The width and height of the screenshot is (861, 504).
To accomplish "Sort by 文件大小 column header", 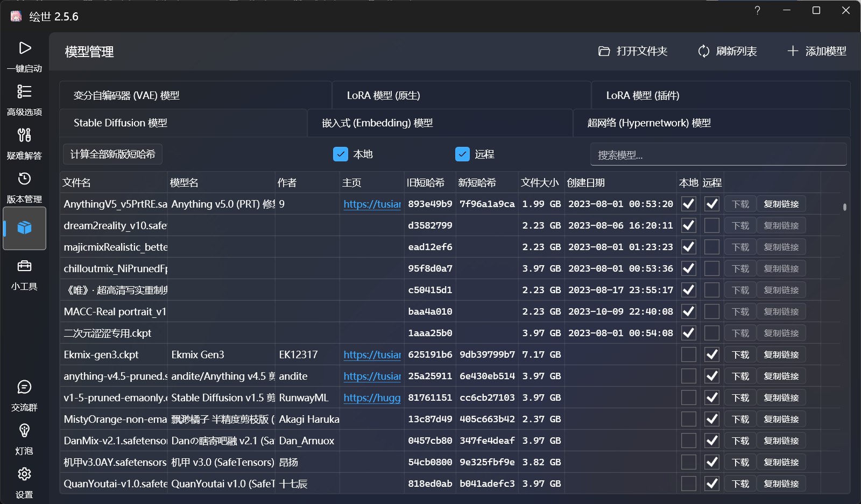I will [541, 182].
